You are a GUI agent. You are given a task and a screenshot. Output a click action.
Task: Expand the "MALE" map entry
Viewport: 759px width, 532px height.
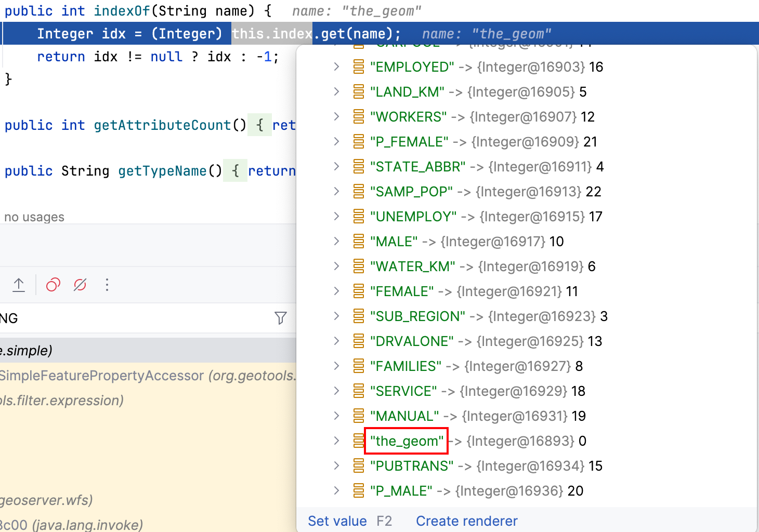[x=336, y=242]
